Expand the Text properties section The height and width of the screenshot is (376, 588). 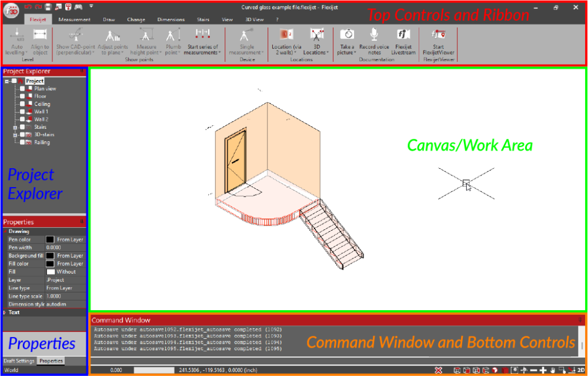tap(5, 312)
